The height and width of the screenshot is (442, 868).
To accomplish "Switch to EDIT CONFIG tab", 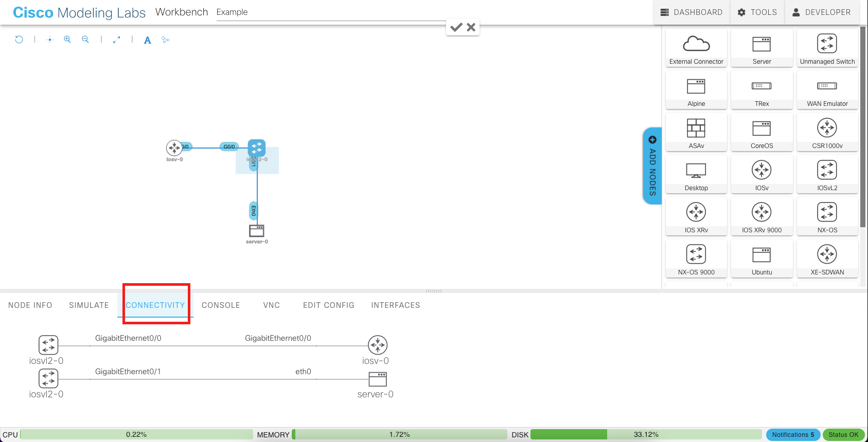I will click(x=329, y=305).
